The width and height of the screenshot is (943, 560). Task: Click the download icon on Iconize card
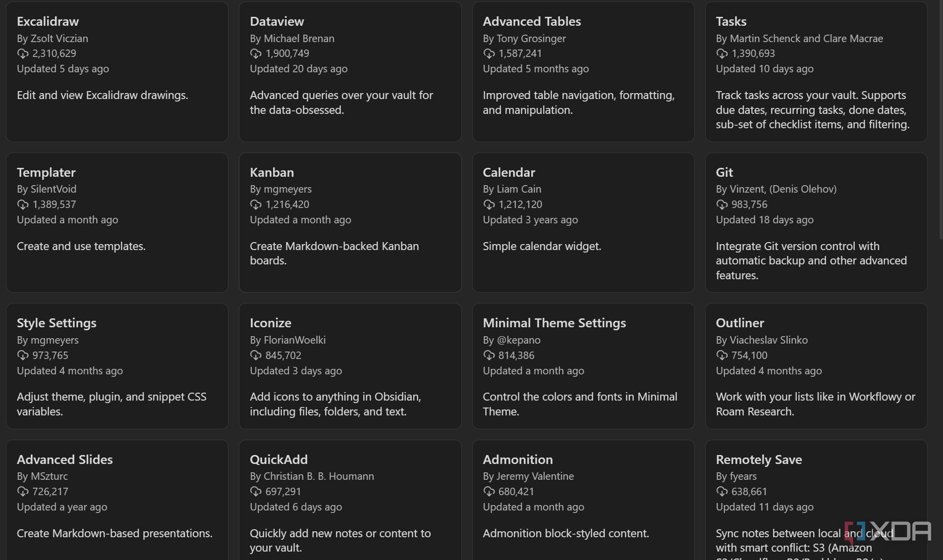click(256, 356)
